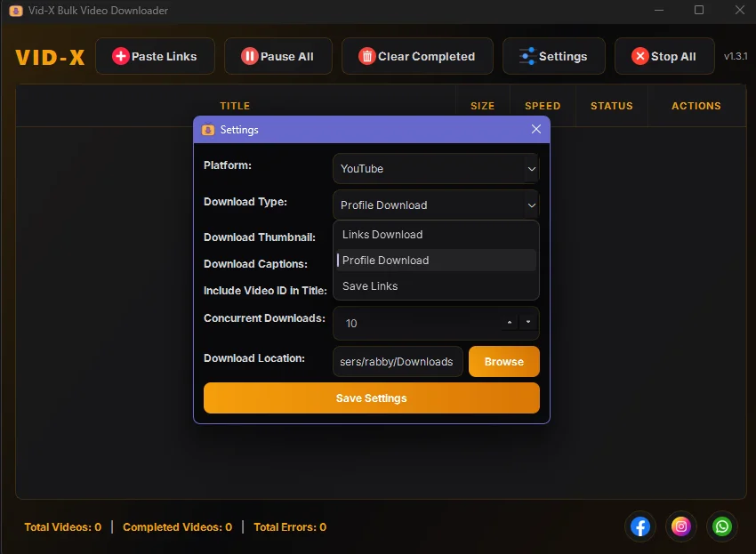Click the Paste Links button
The height and width of the screenshot is (554, 756).
click(x=155, y=56)
